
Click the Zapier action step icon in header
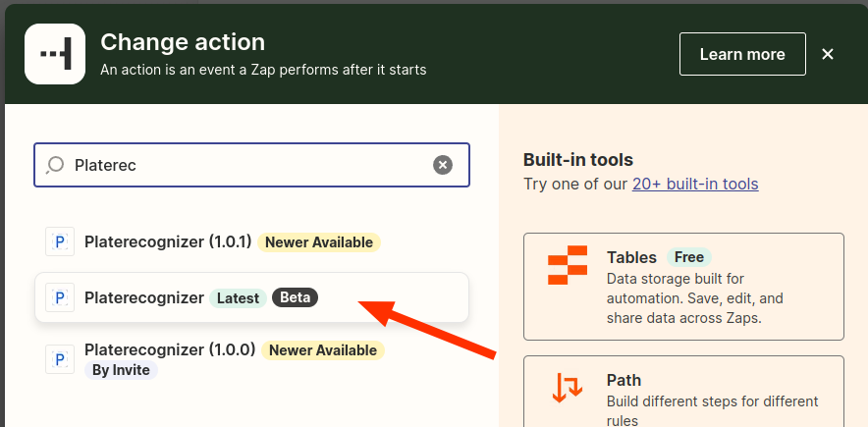point(55,54)
